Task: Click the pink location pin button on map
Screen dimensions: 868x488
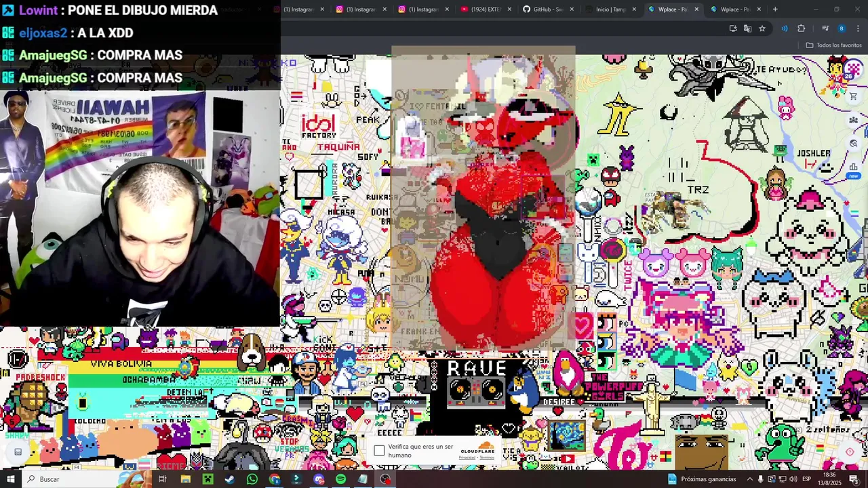Action: tap(850, 452)
